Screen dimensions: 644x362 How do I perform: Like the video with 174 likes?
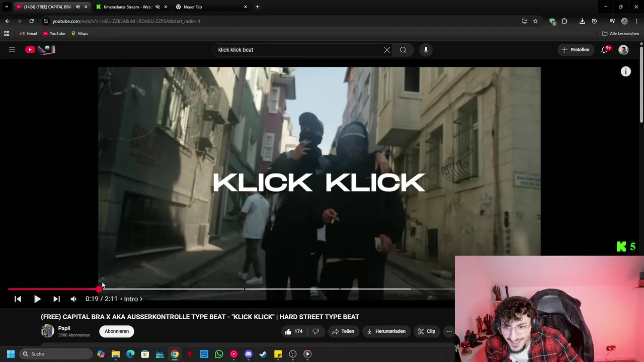click(294, 331)
